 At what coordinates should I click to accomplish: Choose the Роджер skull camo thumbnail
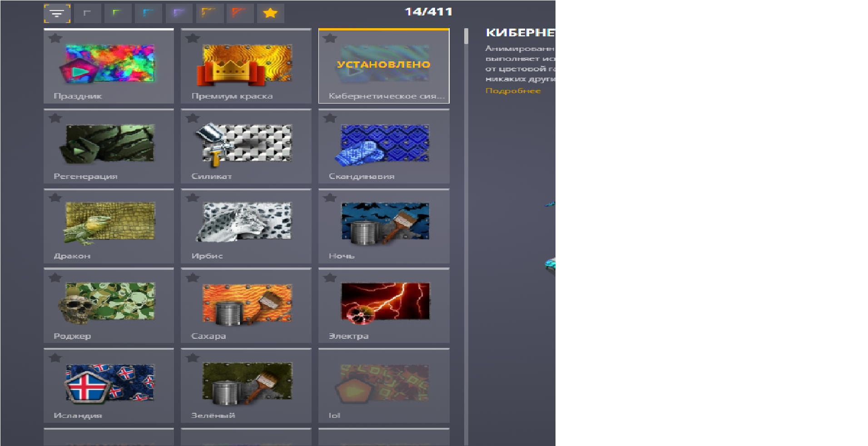point(107,303)
